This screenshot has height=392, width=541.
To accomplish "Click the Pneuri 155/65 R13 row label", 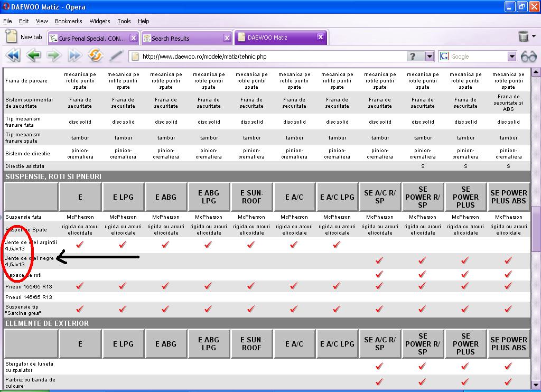I will (x=29, y=286).
